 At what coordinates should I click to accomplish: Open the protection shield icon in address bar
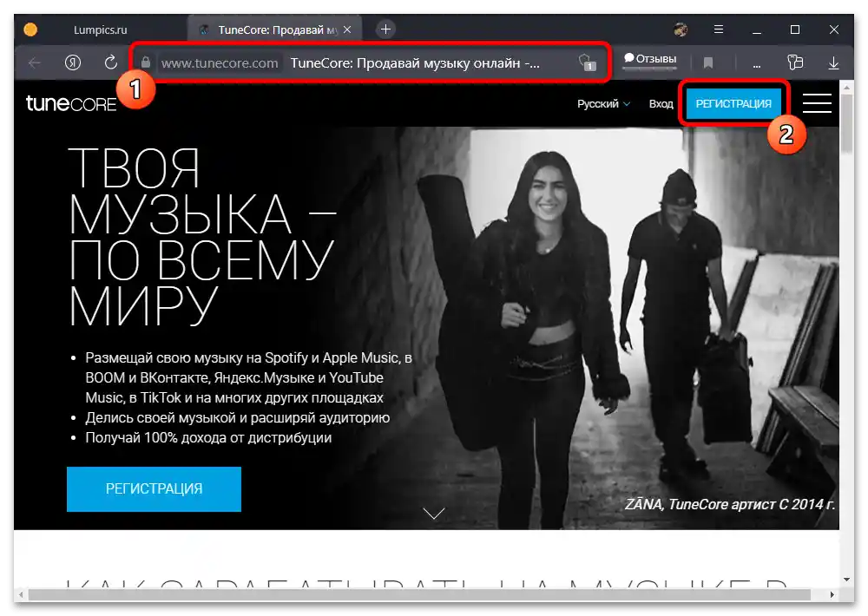pyautogui.click(x=587, y=62)
